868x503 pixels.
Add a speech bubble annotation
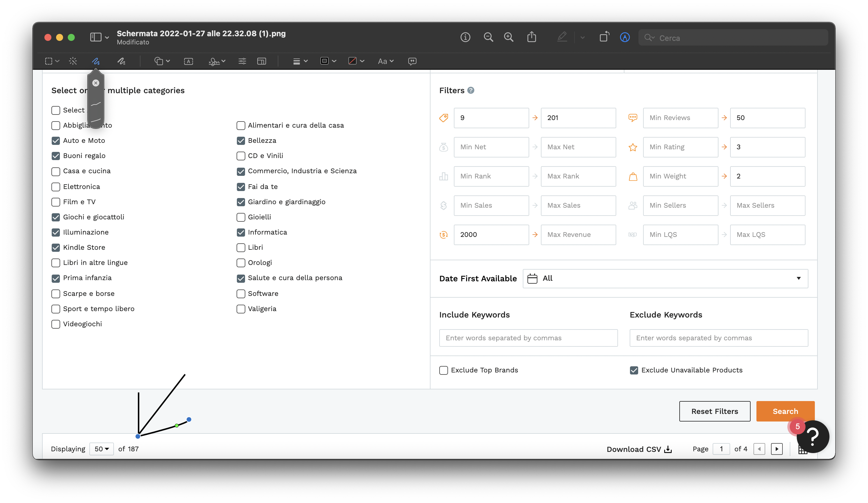pyautogui.click(x=412, y=61)
